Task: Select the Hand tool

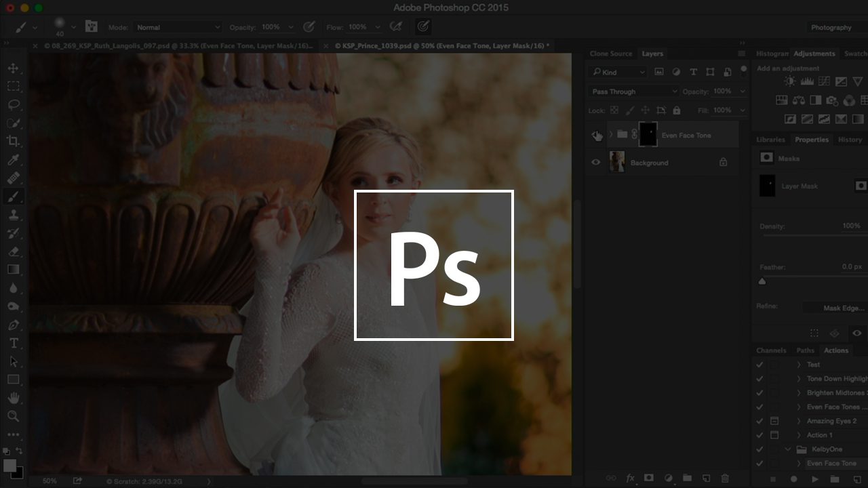Action: (x=13, y=398)
